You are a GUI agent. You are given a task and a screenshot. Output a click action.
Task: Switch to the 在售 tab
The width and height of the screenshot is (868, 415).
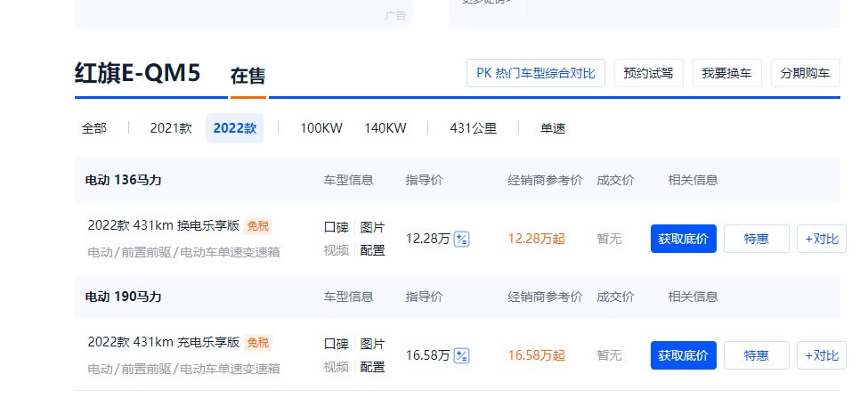point(248,76)
